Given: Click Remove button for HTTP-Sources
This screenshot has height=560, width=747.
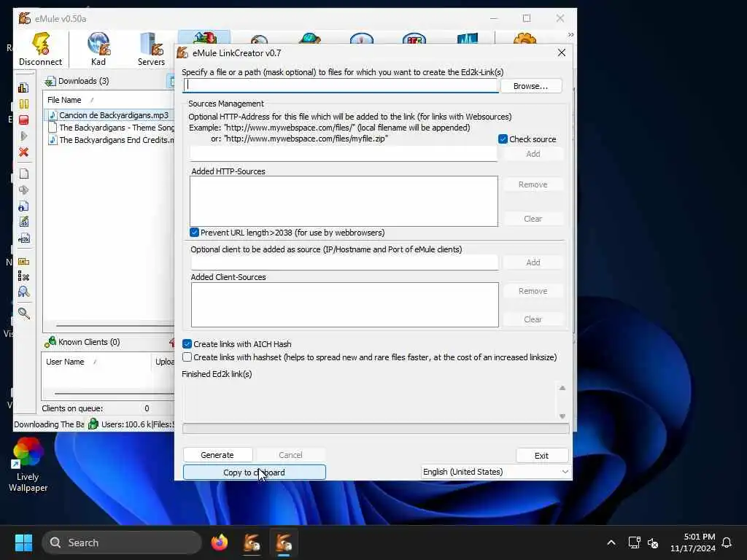Looking at the screenshot, I should click(533, 184).
